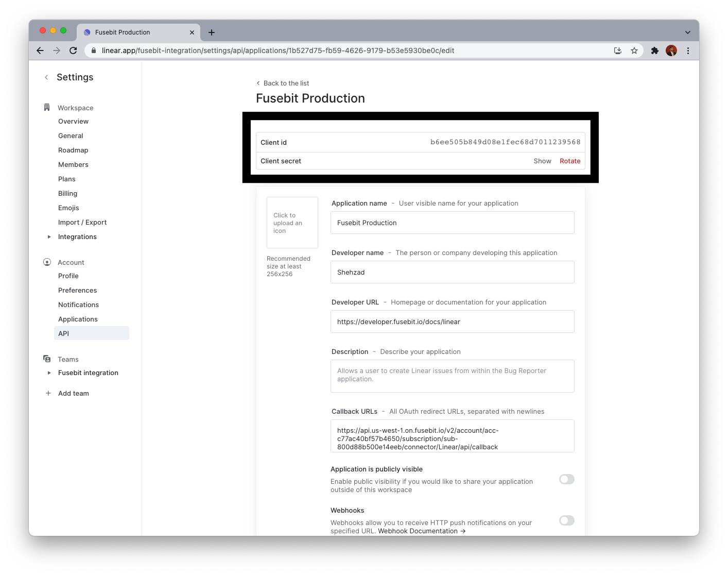
Task: Click the Workspace section heading
Action: pos(75,108)
